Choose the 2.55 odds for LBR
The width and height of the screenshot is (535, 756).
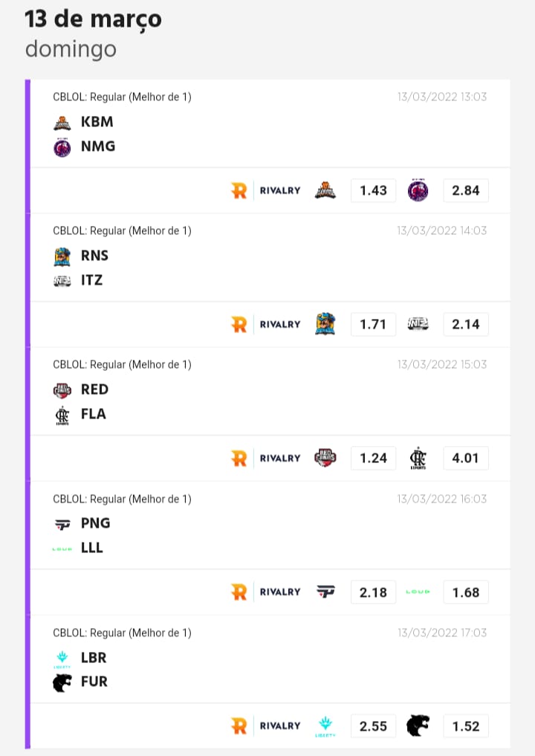pyautogui.click(x=373, y=726)
